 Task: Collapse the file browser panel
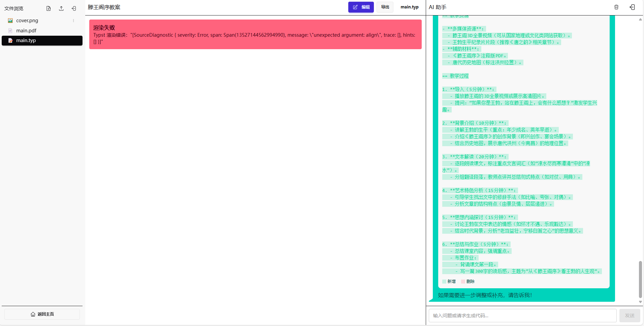pyautogui.click(x=74, y=8)
